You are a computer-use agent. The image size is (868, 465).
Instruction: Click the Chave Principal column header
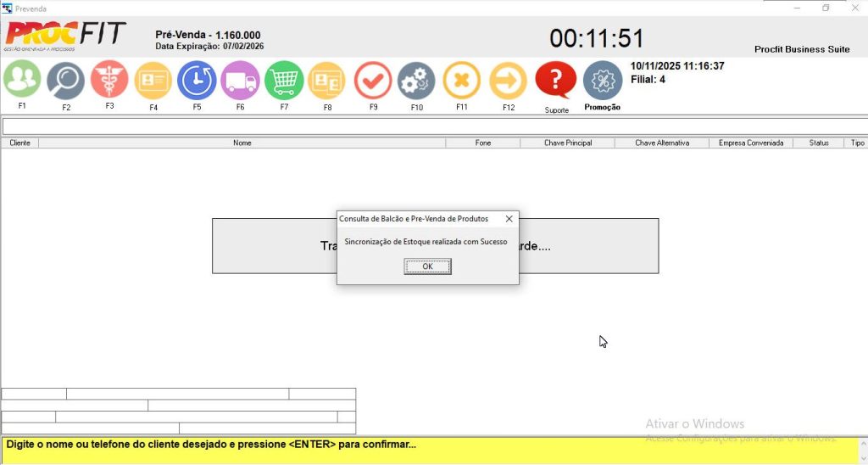point(567,143)
